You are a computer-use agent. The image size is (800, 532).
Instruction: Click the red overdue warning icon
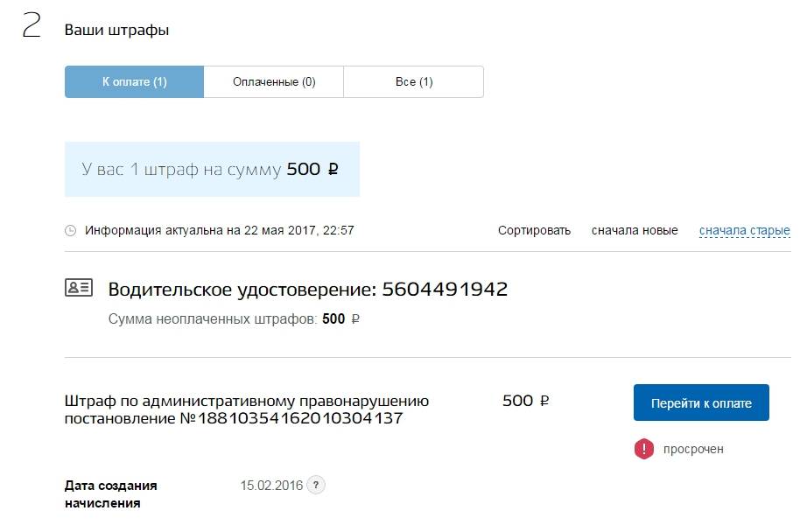pyautogui.click(x=644, y=449)
